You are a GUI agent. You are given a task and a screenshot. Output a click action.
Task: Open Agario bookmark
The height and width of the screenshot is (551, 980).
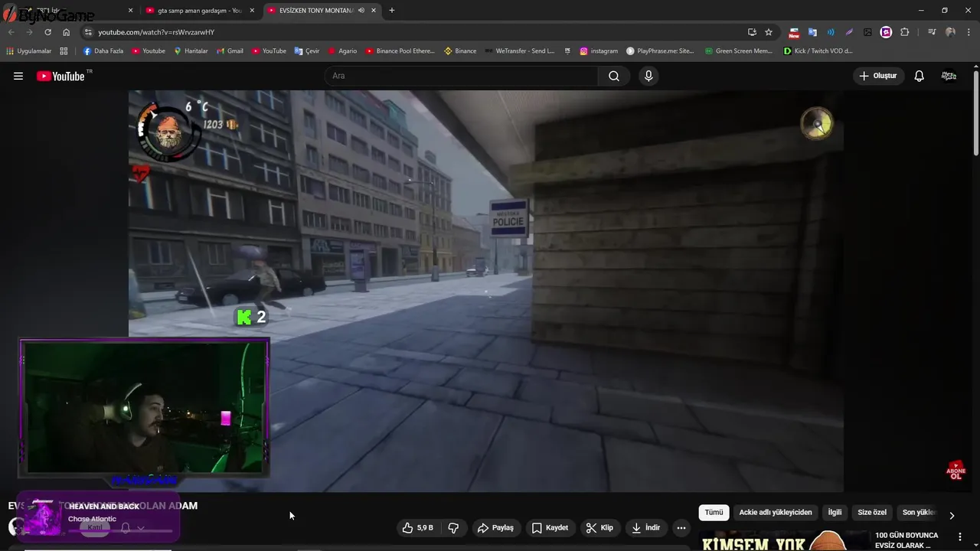click(x=342, y=51)
